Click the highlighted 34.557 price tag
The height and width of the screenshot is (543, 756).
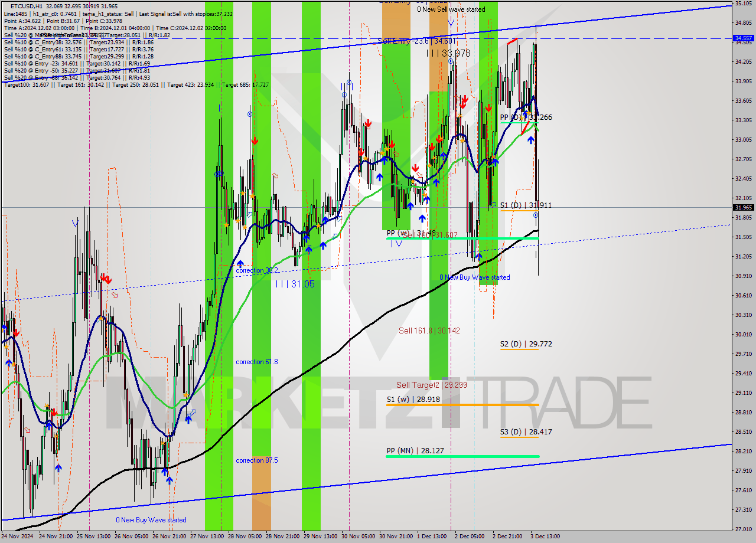(x=743, y=38)
